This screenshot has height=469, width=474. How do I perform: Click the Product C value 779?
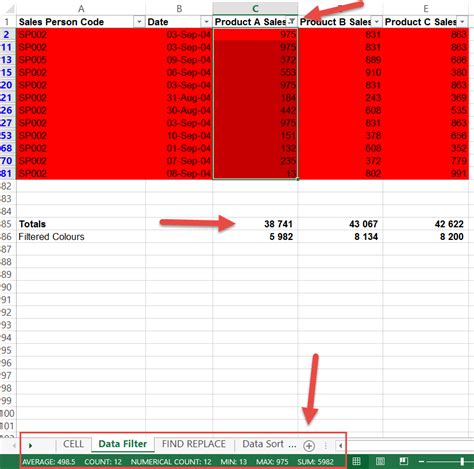click(x=426, y=161)
